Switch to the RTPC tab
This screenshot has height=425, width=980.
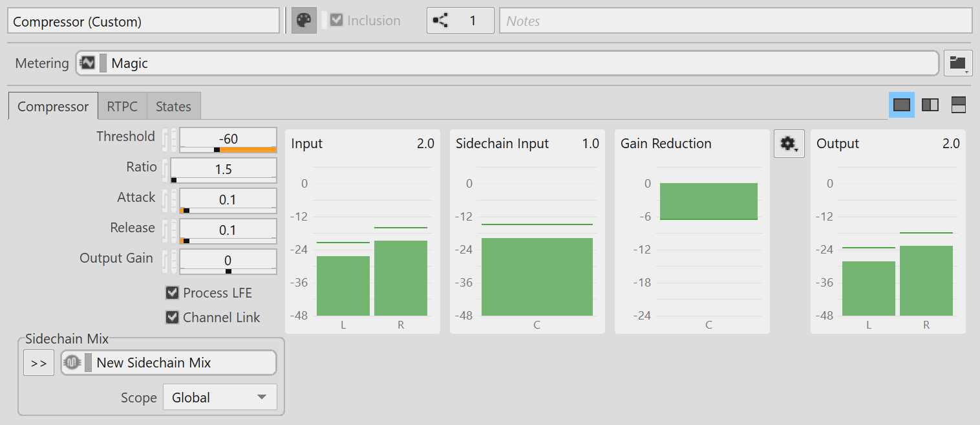tap(122, 107)
